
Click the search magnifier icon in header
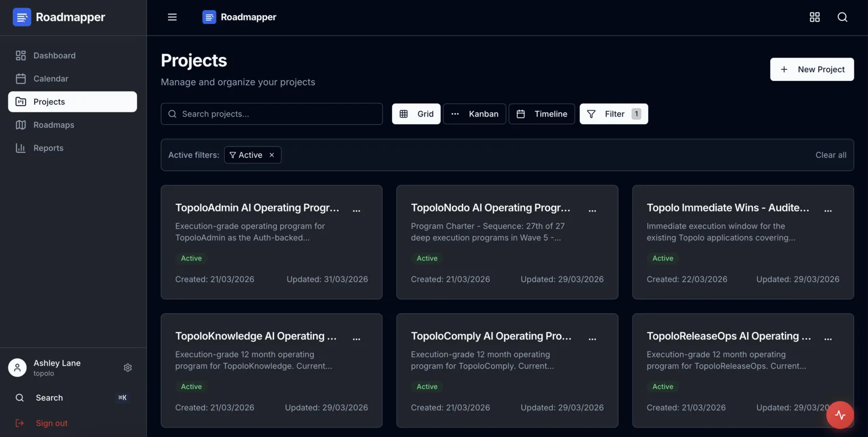click(842, 17)
